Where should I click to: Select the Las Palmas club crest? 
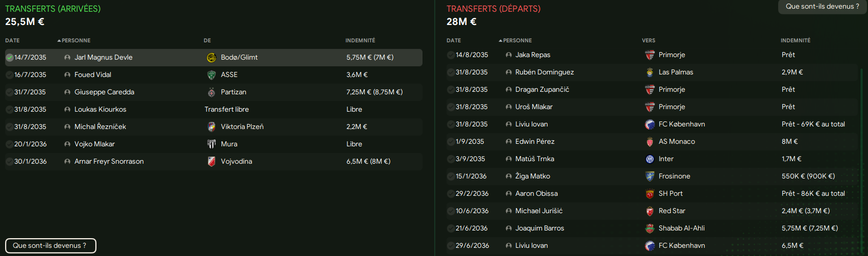[x=650, y=72]
